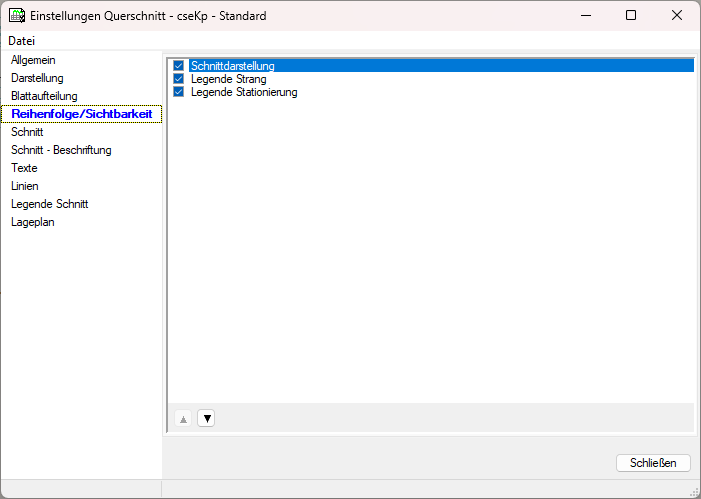Screen dimensions: 701x499
Task: Open the Datei menu
Action: [21, 41]
